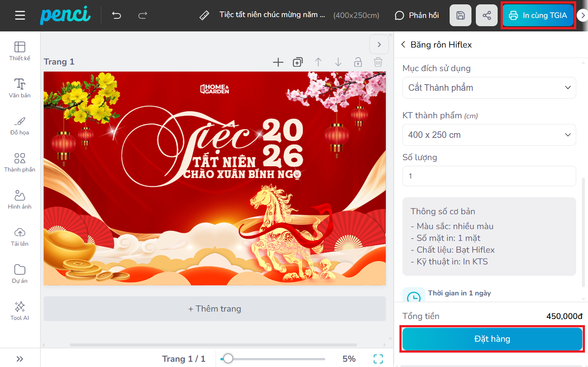Click the redo arrow icon
This screenshot has width=588, height=367.
tap(143, 16)
